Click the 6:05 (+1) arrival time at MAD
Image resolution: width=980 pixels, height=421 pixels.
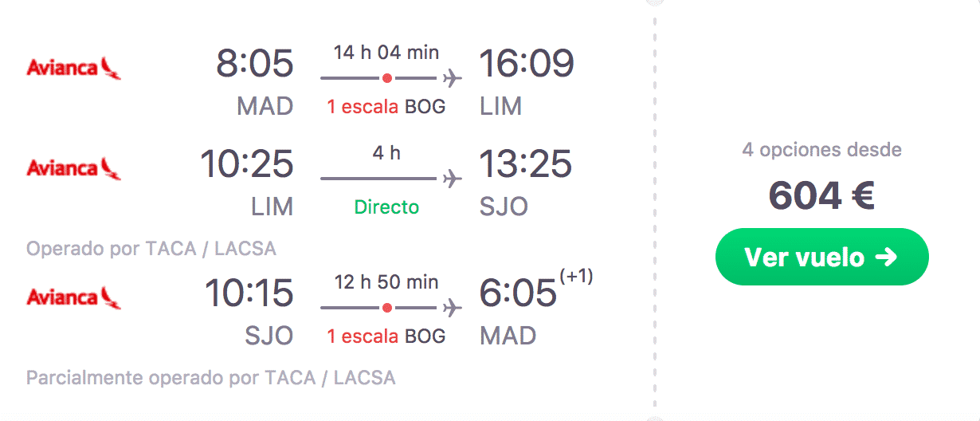(536, 290)
